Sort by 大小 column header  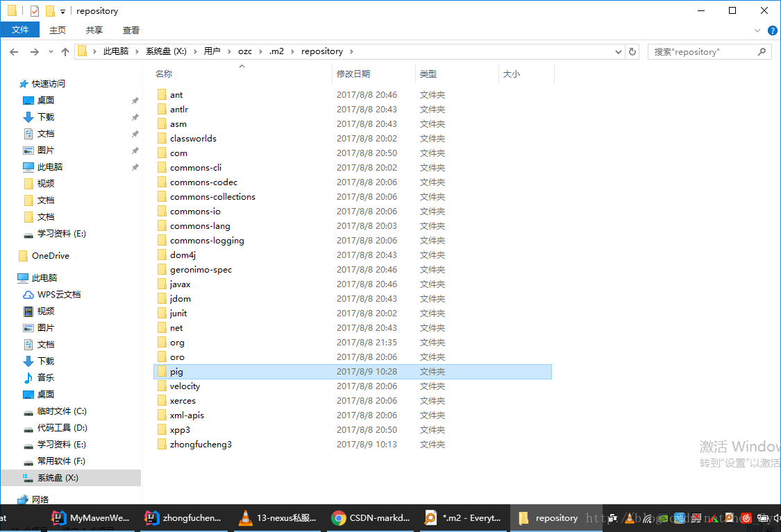(x=511, y=74)
